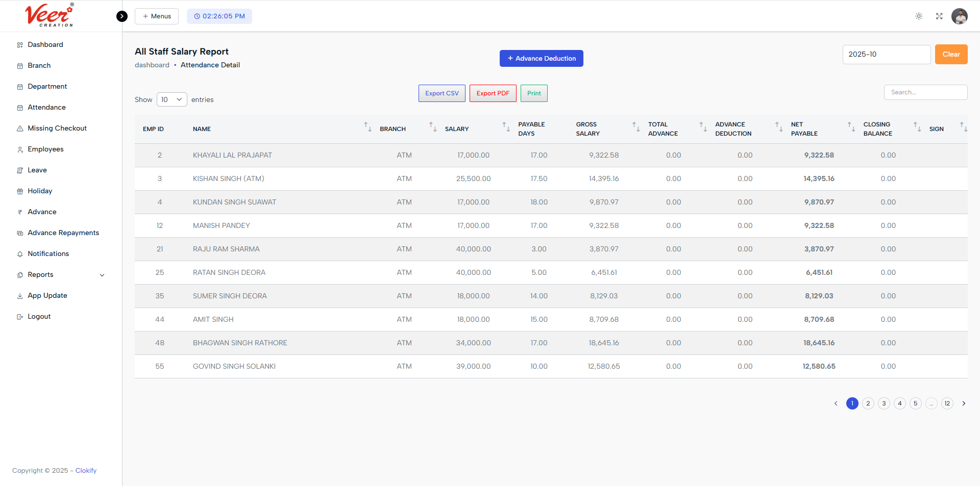
Task: Open the Clokify link in footer
Action: (x=85, y=470)
